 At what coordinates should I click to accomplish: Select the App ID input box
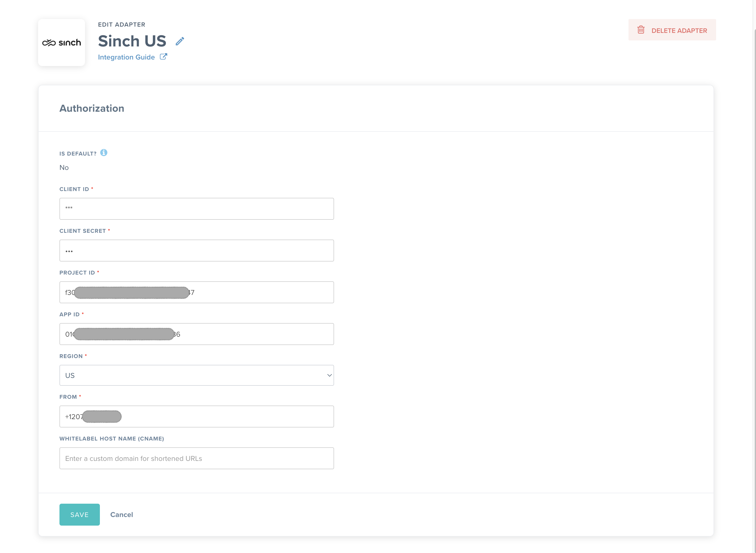click(x=254, y=334)
